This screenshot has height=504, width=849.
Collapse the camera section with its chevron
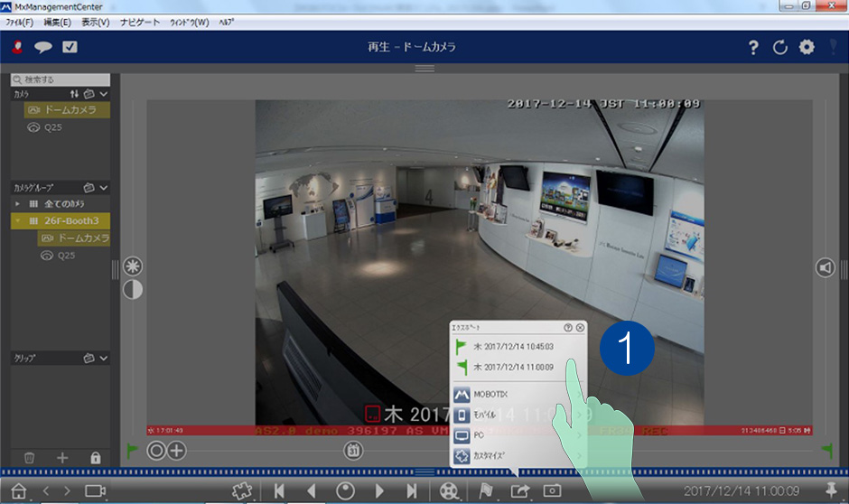click(x=104, y=94)
